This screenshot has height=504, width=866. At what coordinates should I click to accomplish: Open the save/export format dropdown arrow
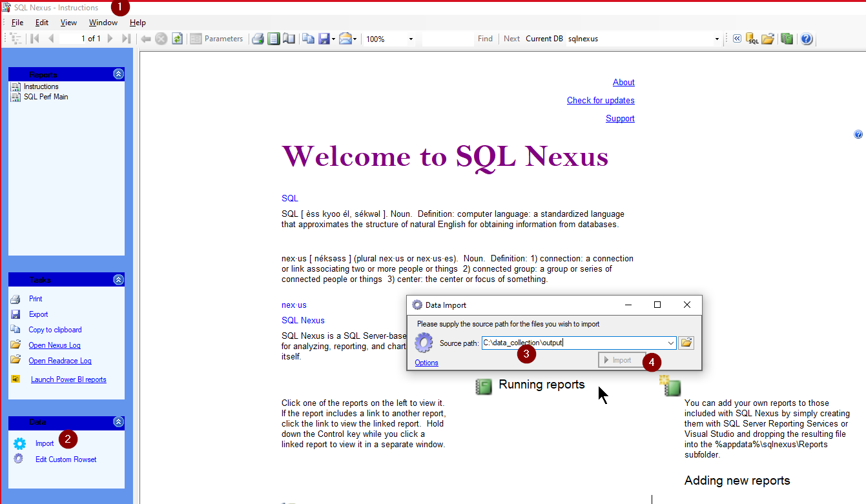pyautogui.click(x=333, y=39)
